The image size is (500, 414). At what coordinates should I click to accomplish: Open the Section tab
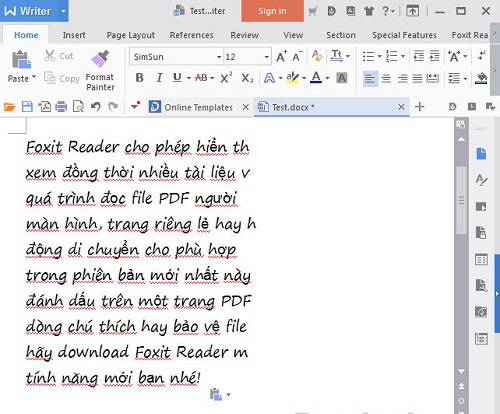pyautogui.click(x=341, y=35)
